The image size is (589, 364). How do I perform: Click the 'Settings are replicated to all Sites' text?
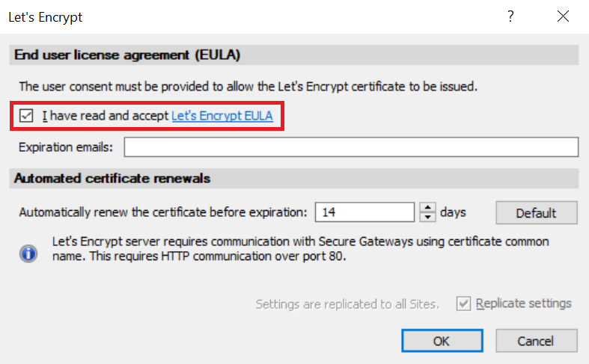pos(347,304)
